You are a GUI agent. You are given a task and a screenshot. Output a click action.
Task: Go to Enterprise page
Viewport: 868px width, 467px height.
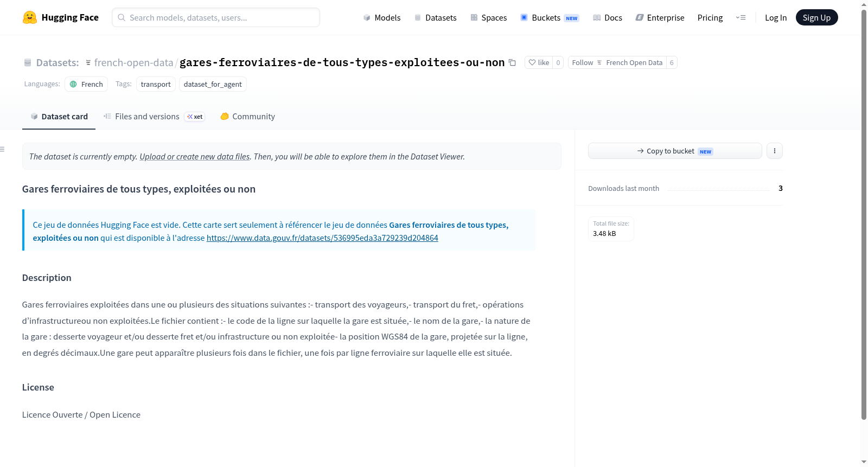pyautogui.click(x=660, y=17)
